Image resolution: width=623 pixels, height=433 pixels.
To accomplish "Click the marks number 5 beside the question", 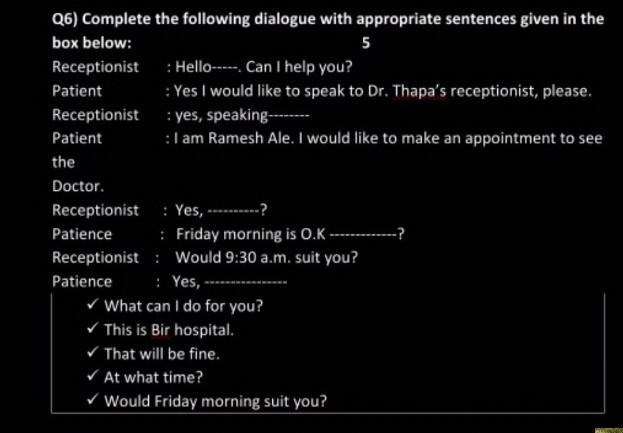I will click(x=366, y=43).
